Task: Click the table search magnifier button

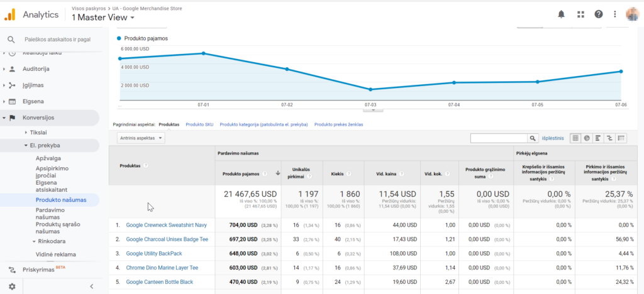Action: coord(532,138)
